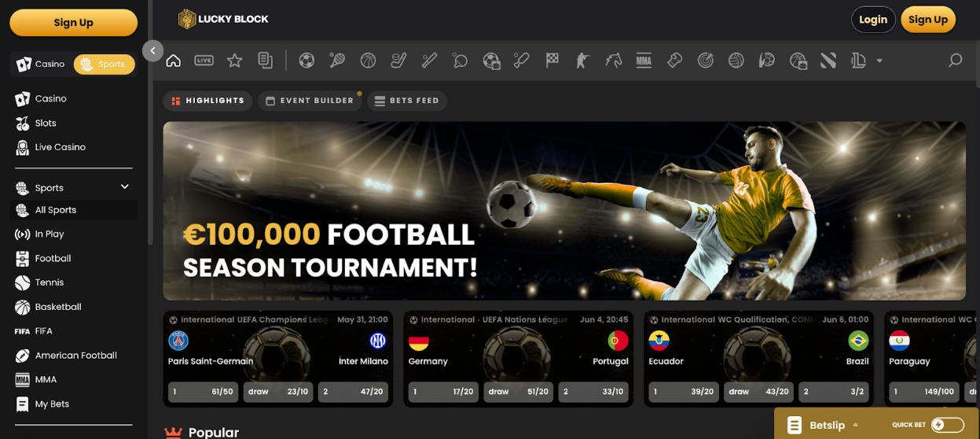980x439 pixels.
Task: Open the €100,000 Football Season Tournament banner
Action: pos(564,211)
